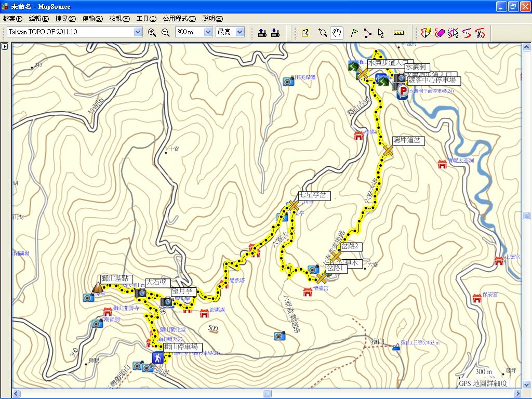Screen dimensions: 532x399
Task: Select the Route tool
Action: (x=367, y=33)
